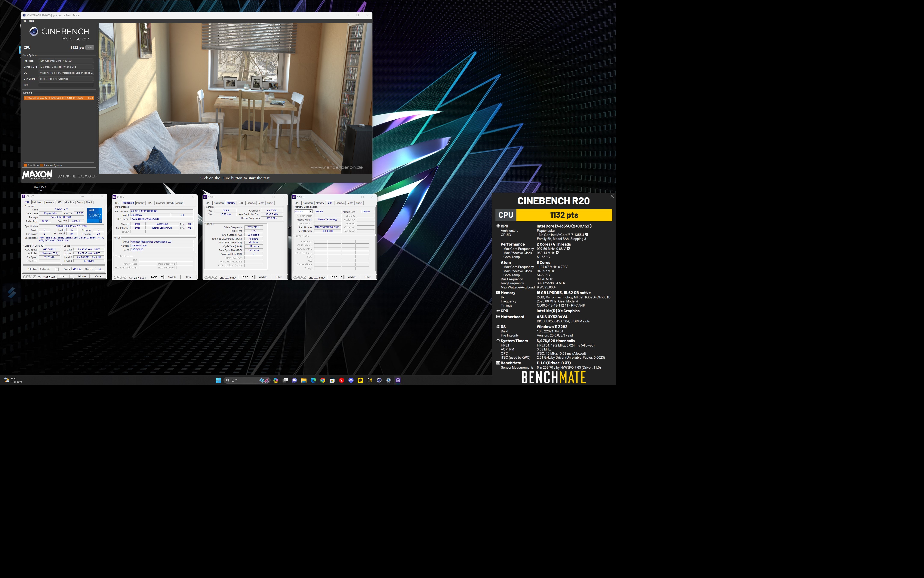Switch to Memory tab in CPU-Z SPD window
Viewport: 924px width, 578px height.
click(320, 203)
